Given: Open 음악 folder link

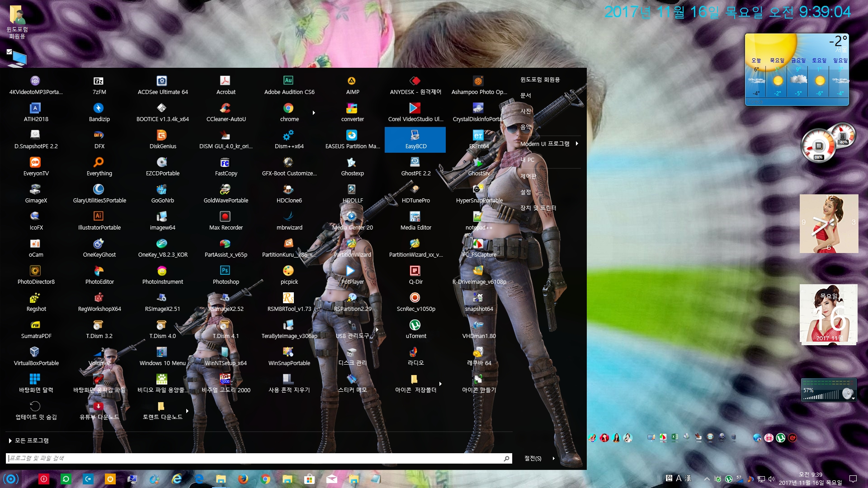Looking at the screenshot, I should [526, 127].
